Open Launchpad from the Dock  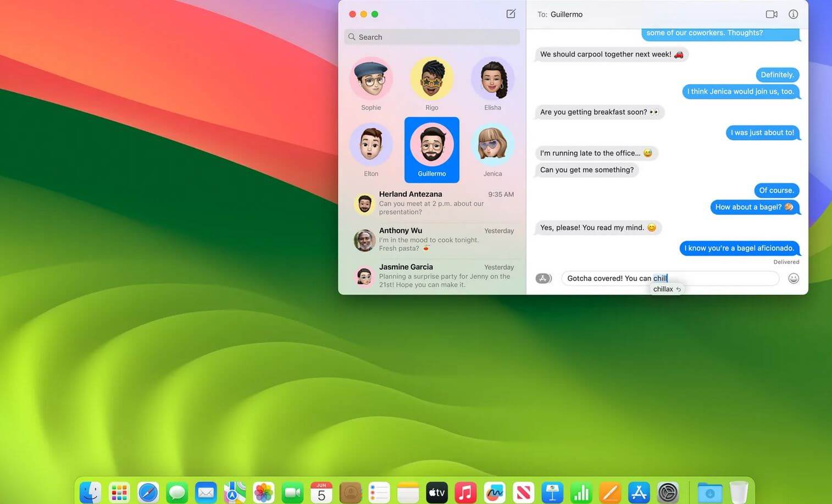pyautogui.click(x=119, y=492)
